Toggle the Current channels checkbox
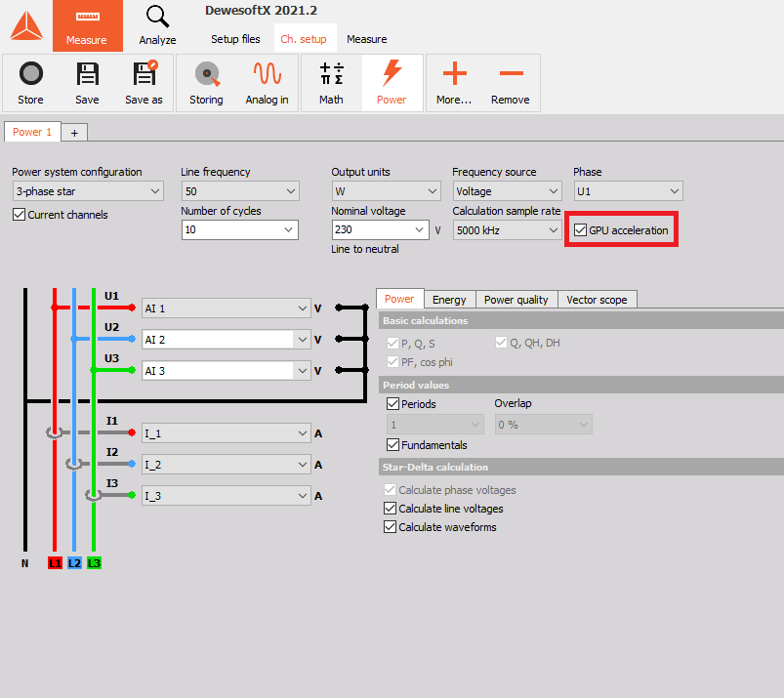The image size is (784, 698). click(x=19, y=215)
